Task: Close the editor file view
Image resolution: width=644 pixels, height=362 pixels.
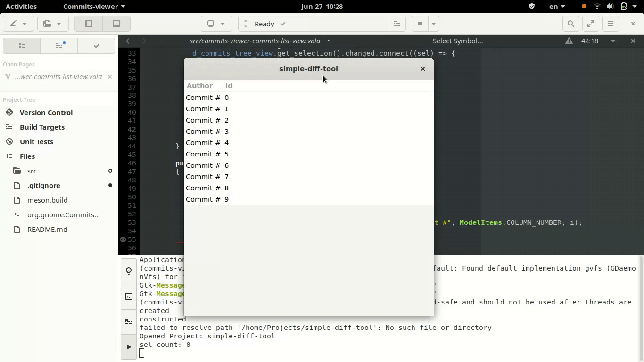Action: [633, 41]
